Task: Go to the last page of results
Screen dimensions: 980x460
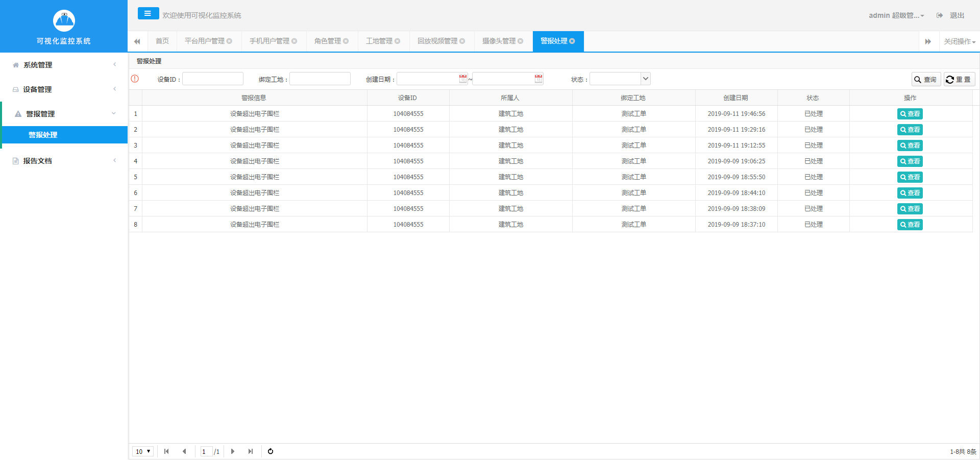Action: (251, 451)
